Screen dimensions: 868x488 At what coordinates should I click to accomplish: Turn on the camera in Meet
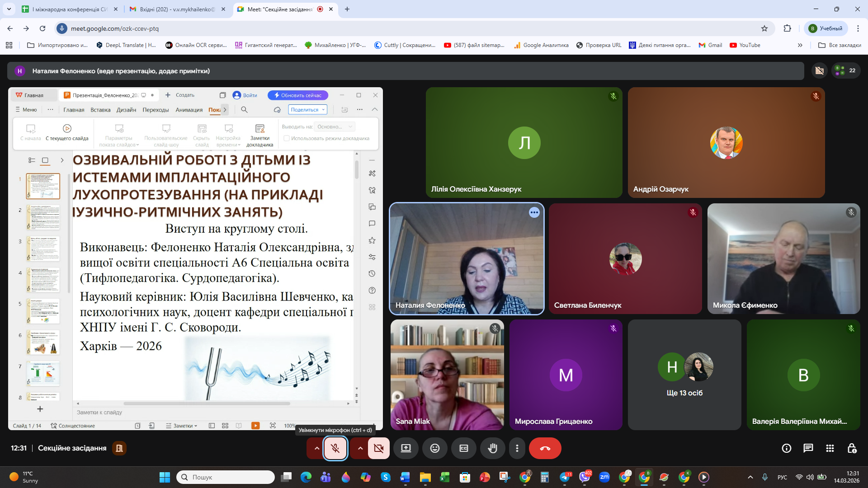(379, 448)
